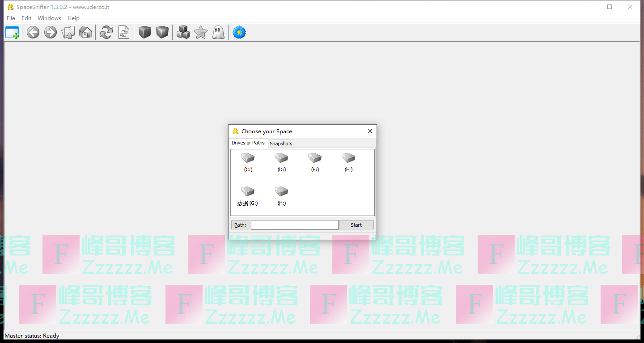
Task: Open the Edit menu
Action: [26, 18]
